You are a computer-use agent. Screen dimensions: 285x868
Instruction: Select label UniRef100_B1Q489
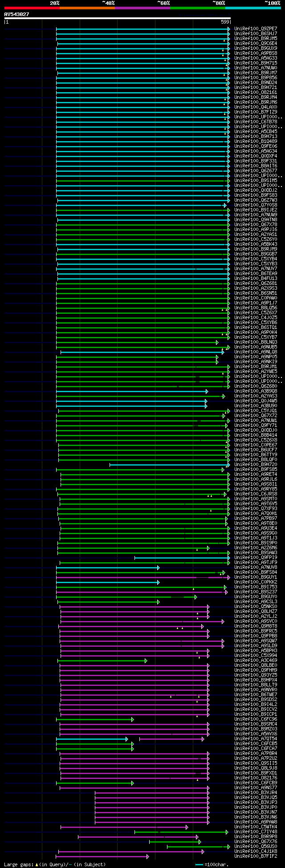(x=255, y=142)
